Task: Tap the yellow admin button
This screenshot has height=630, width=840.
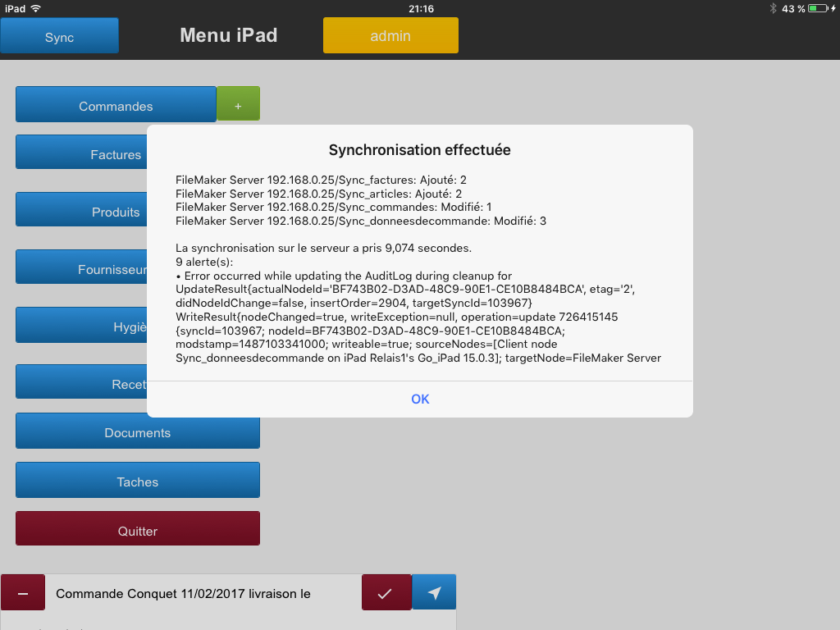Action: tap(390, 35)
